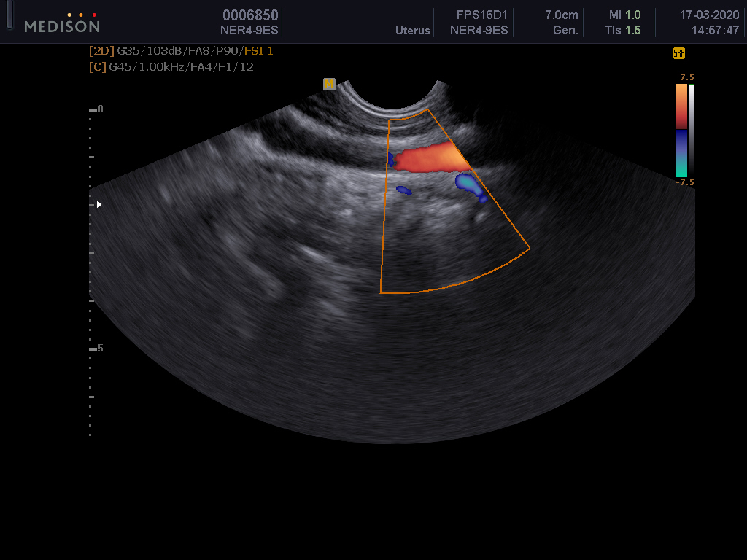Click the yellow M probe orientation marker
Viewport: 747px width, 560px height.
click(329, 85)
